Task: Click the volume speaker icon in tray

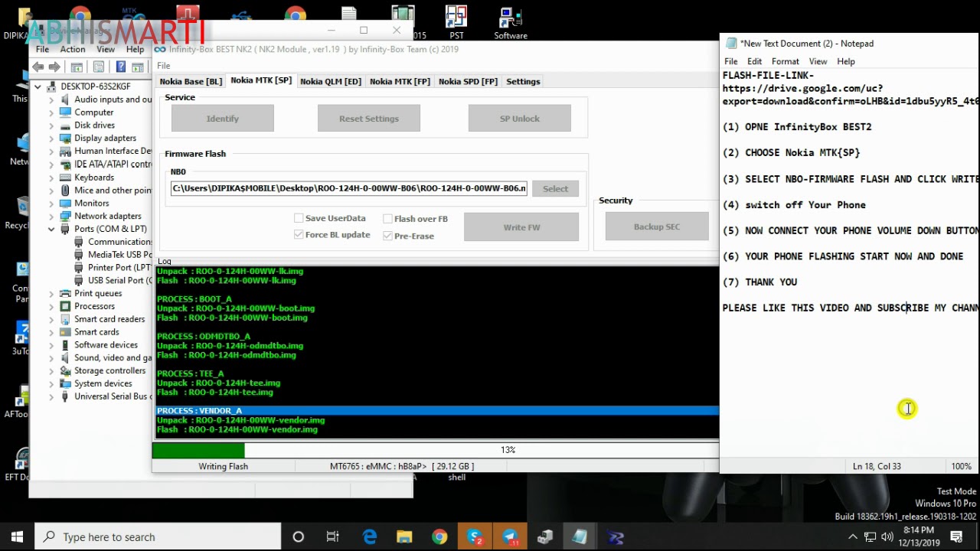Action: coord(887,537)
